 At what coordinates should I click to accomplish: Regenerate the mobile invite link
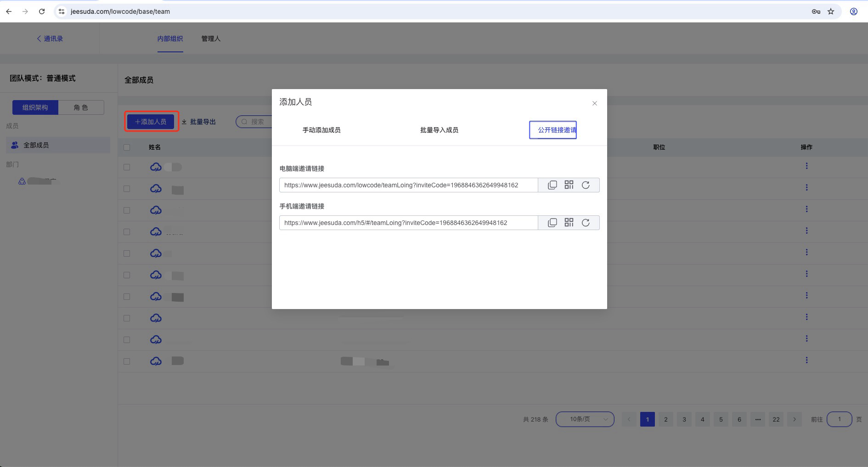[x=586, y=223]
